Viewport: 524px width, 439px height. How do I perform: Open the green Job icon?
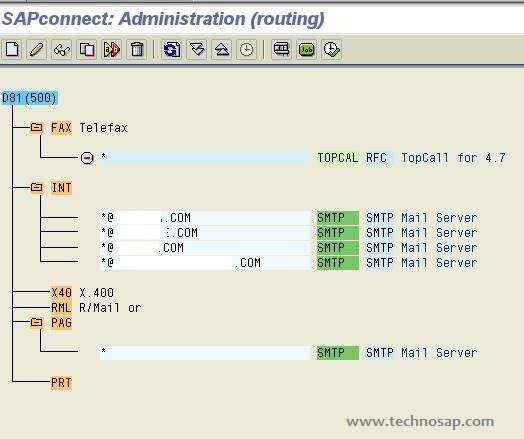[306, 49]
